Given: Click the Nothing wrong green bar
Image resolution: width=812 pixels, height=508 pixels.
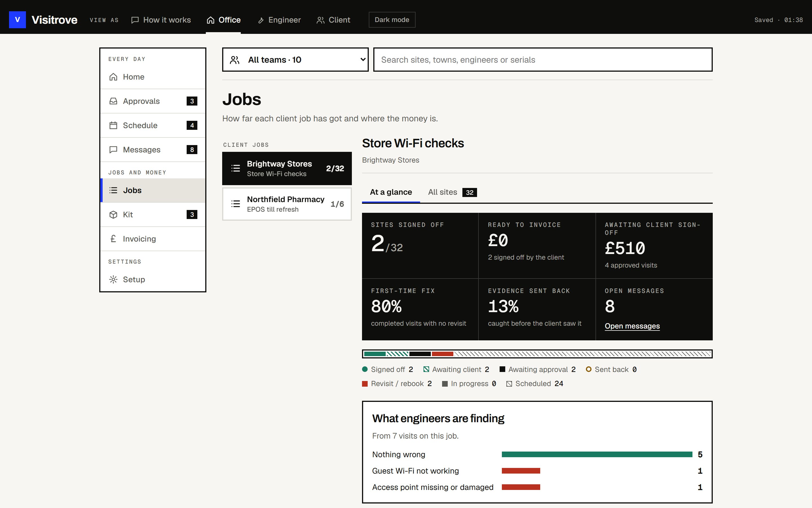Looking at the screenshot, I should (597, 454).
